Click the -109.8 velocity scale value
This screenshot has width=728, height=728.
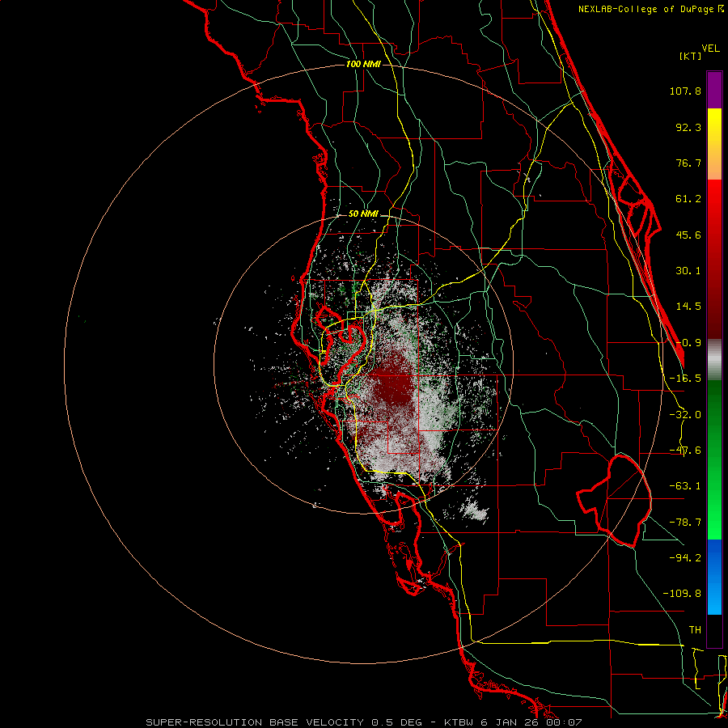point(682,594)
